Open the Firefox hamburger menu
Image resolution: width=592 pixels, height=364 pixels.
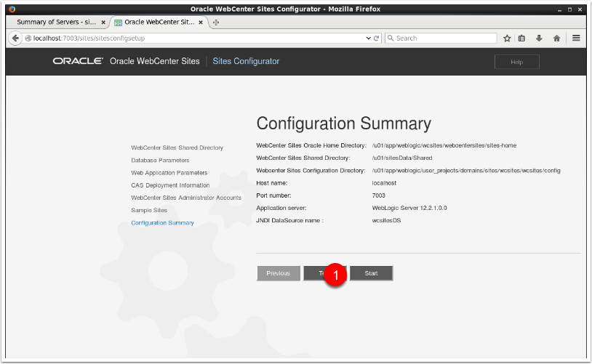click(576, 38)
